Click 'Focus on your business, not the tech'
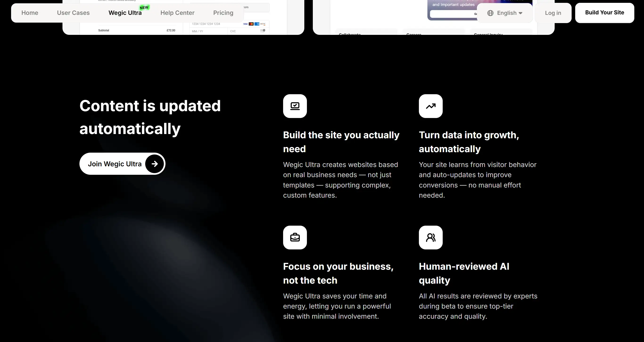 [338, 273]
